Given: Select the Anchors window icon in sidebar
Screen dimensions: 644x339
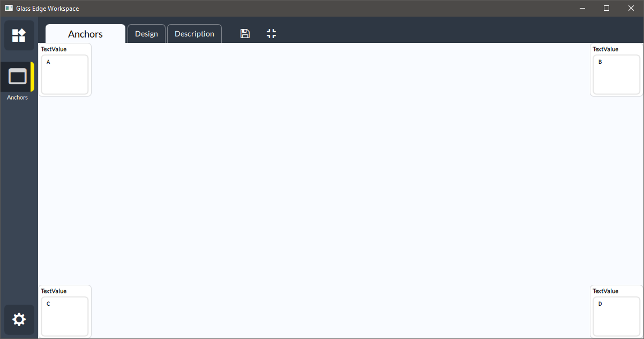Looking at the screenshot, I should [x=18, y=77].
